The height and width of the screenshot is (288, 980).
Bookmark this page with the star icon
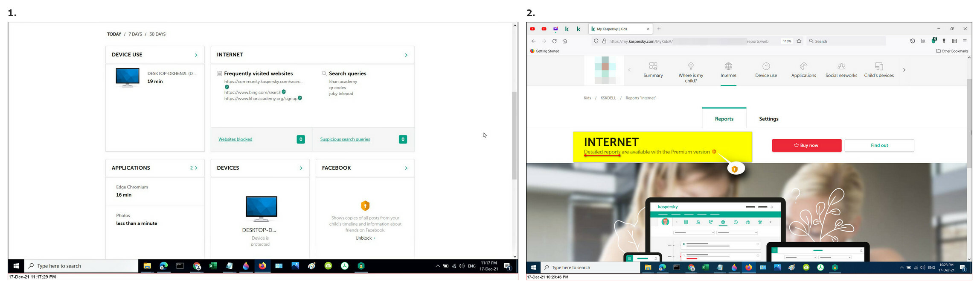pyautogui.click(x=799, y=41)
